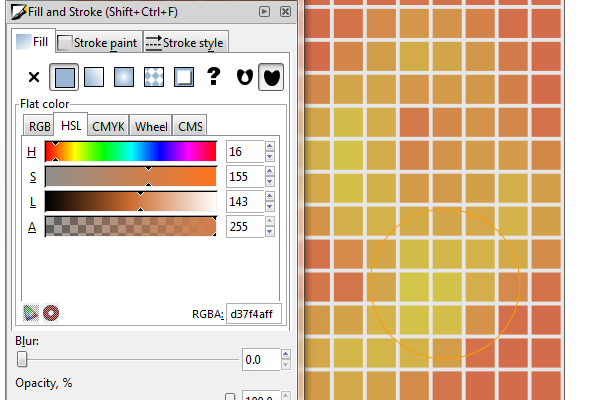The image size is (600, 400).
Task: Click the A value field showing 255
Action: click(245, 227)
